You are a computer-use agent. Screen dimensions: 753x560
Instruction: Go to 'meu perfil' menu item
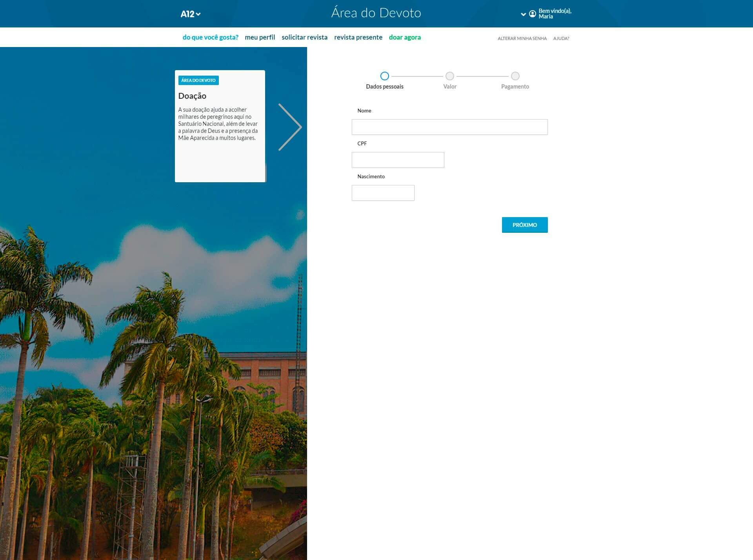click(x=260, y=37)
